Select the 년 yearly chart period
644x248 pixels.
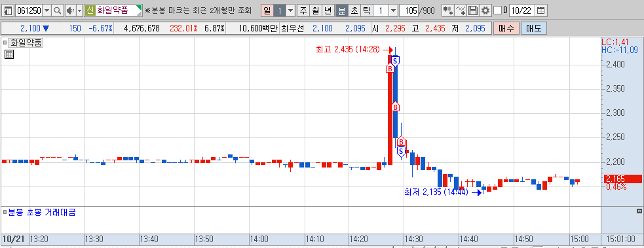328,10
